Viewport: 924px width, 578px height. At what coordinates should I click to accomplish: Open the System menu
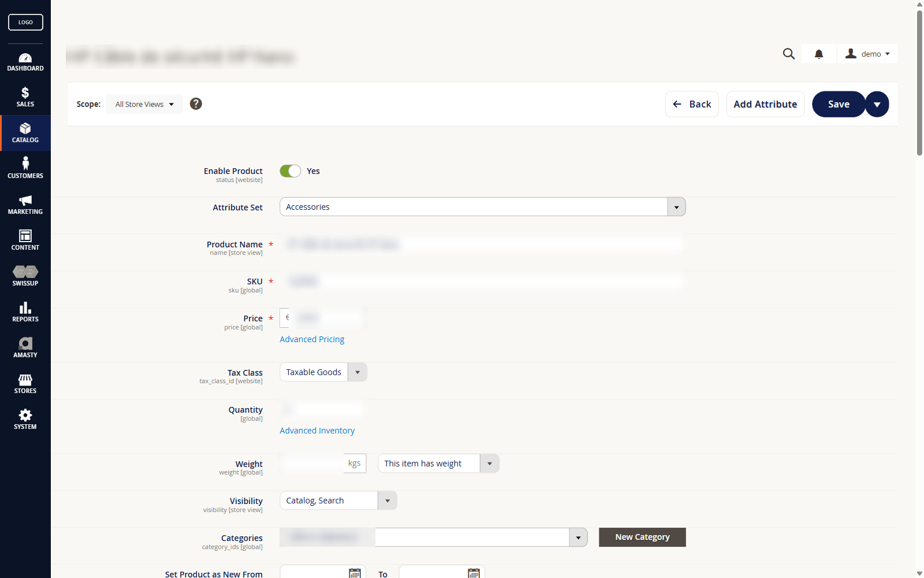click(25, 420)
